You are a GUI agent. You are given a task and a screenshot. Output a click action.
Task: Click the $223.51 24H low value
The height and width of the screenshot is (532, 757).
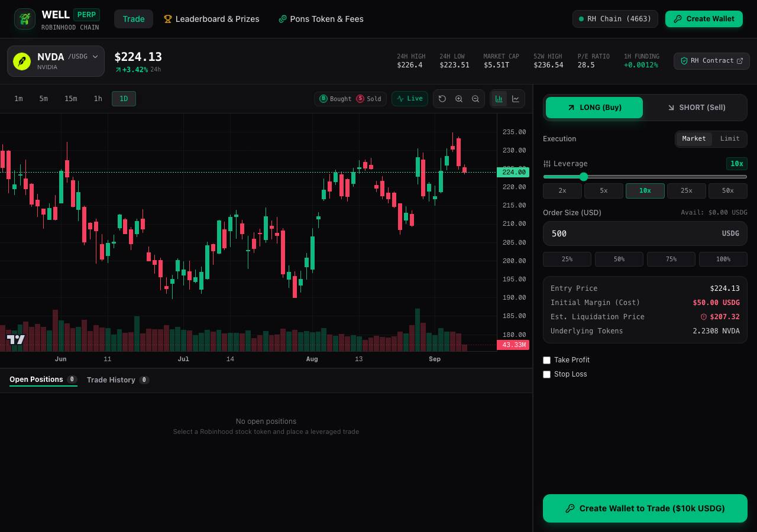(x=454, y=65)
